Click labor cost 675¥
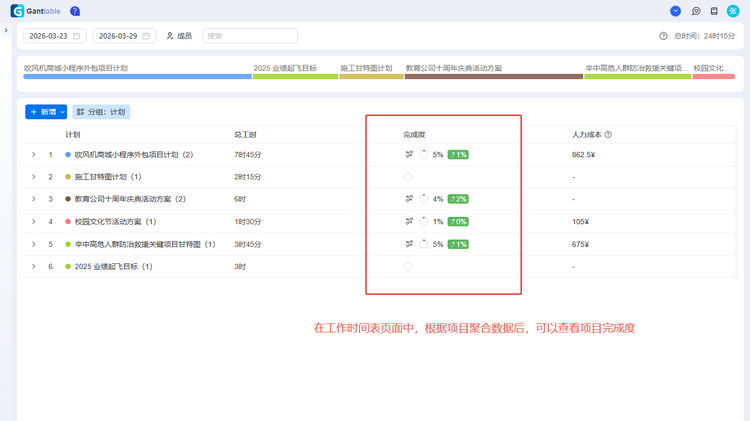 [x=580, y=244]
